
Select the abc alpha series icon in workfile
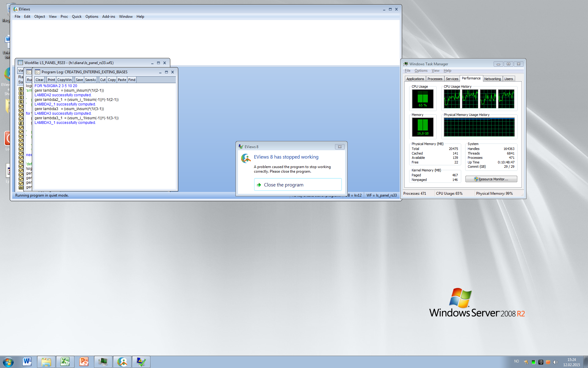click(21, 188)
